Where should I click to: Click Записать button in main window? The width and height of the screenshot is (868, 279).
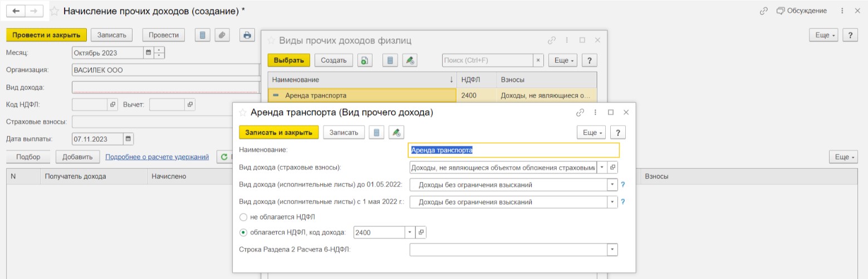(111, 35)
